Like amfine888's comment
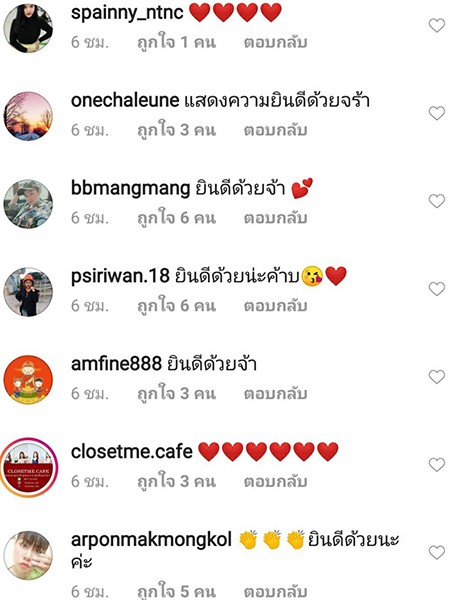This screenshot has height=600, width=457. click(436, 377)
